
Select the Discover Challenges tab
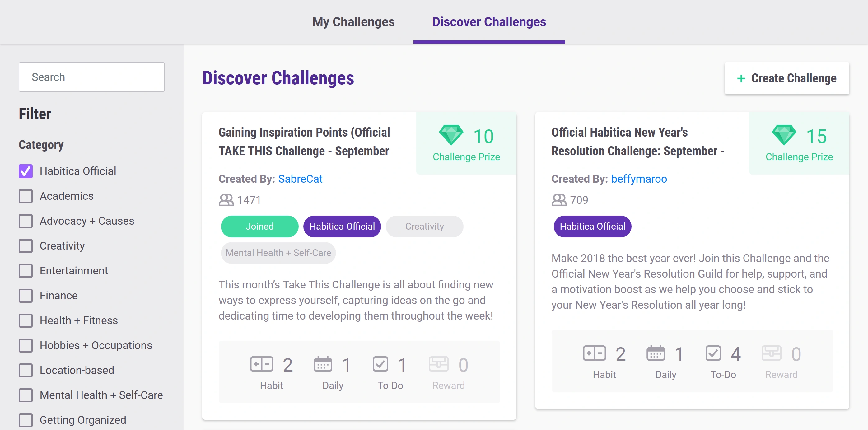tap(488, 22)
